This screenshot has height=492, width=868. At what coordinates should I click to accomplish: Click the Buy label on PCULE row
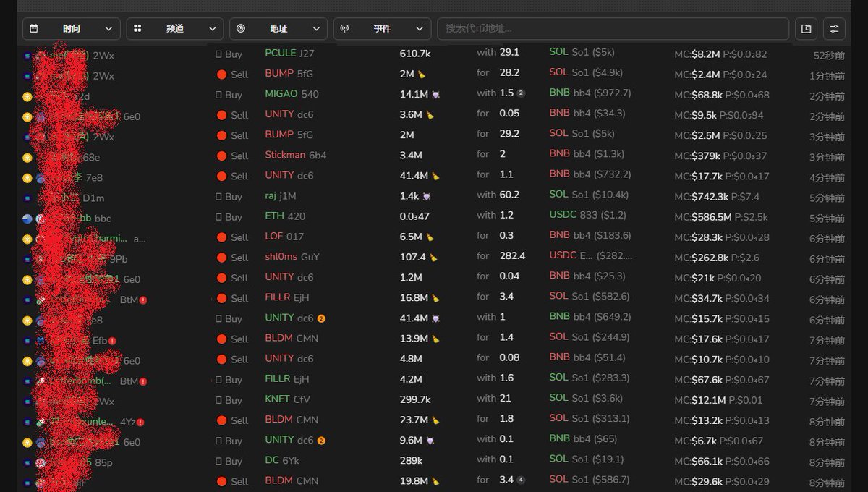point(234,54)
